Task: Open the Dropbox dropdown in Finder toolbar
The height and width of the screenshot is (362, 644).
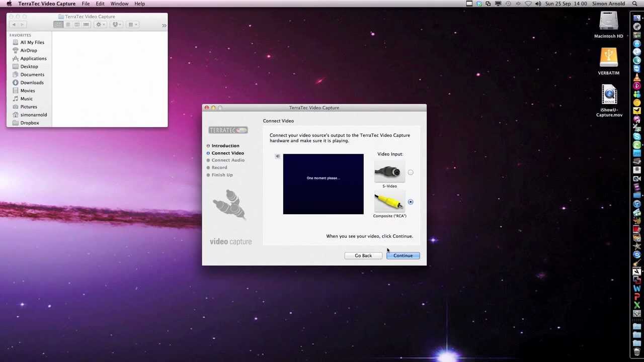Action: (x=117, y=25)
